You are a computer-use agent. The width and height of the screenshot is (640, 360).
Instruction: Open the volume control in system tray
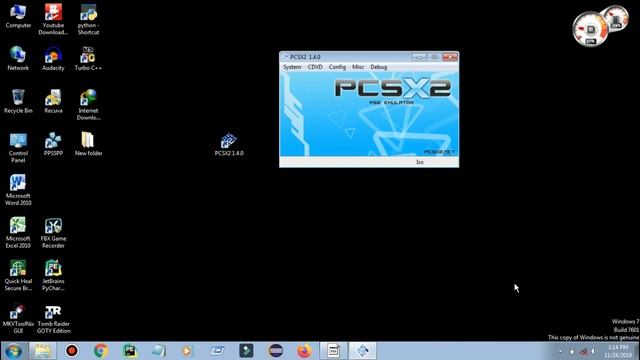point(593,351)
